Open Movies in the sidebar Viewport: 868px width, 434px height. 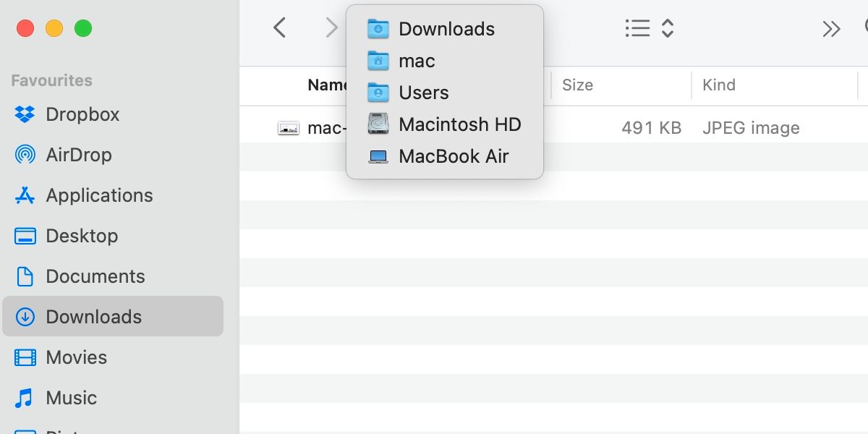(112, 357)
